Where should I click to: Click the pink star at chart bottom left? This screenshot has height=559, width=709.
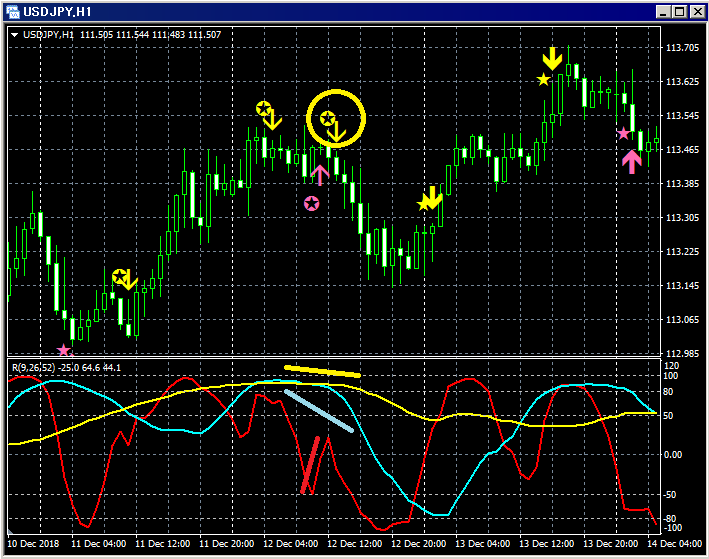pos(64,351)
